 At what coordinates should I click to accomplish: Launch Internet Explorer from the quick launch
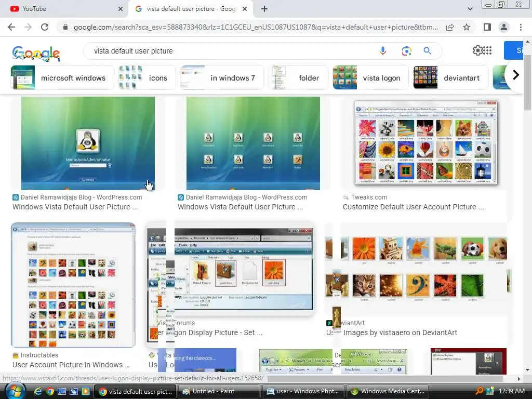37,391
